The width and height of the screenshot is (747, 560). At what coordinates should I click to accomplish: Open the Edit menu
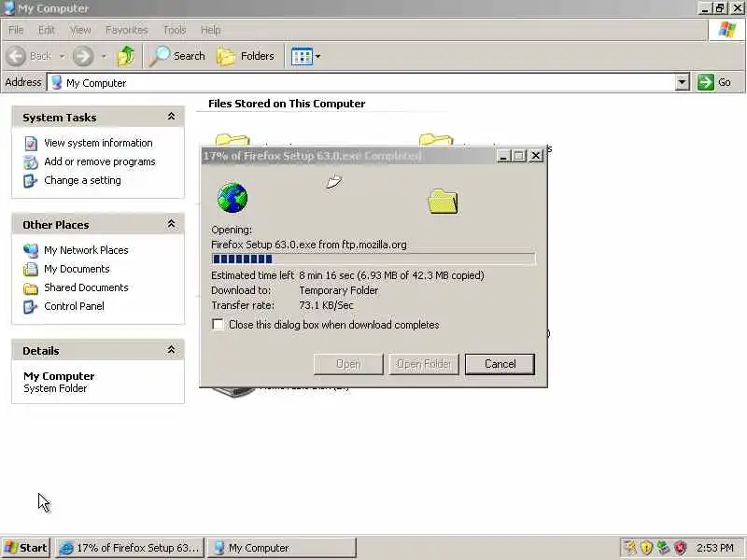(46, 30)
